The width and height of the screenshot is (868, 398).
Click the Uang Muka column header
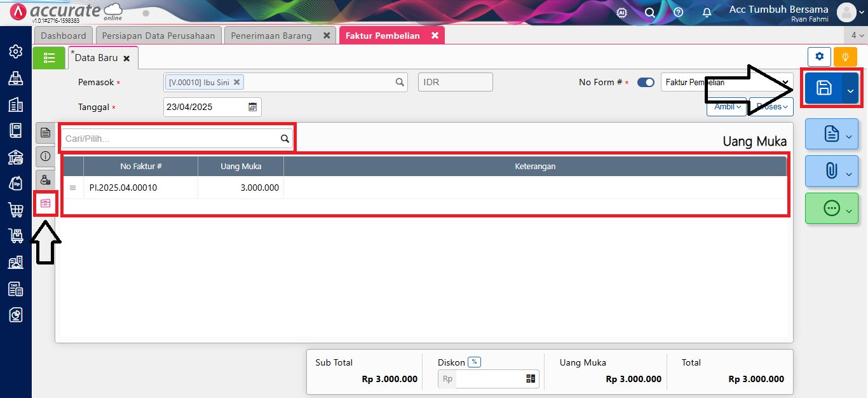[241, 167]
